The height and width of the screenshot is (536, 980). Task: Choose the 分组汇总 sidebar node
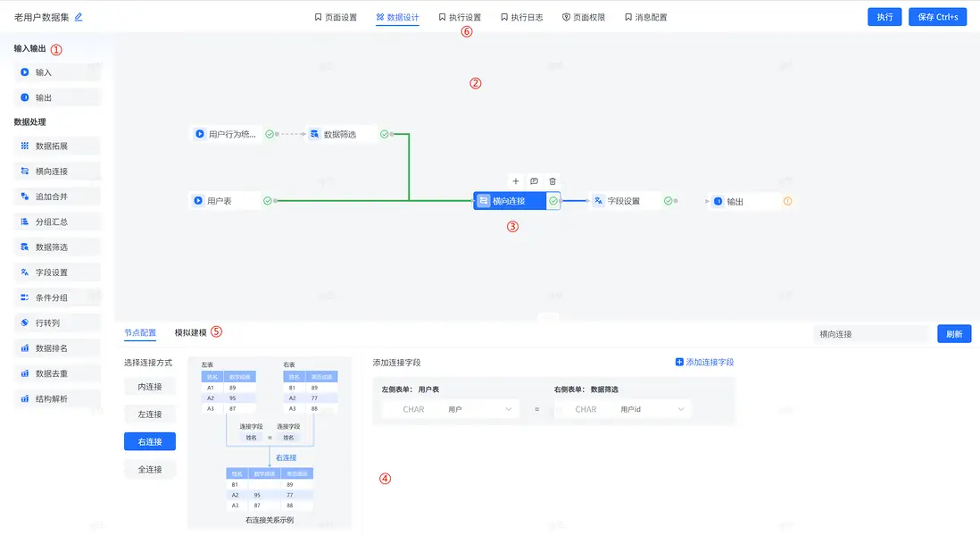coord(57,222)
